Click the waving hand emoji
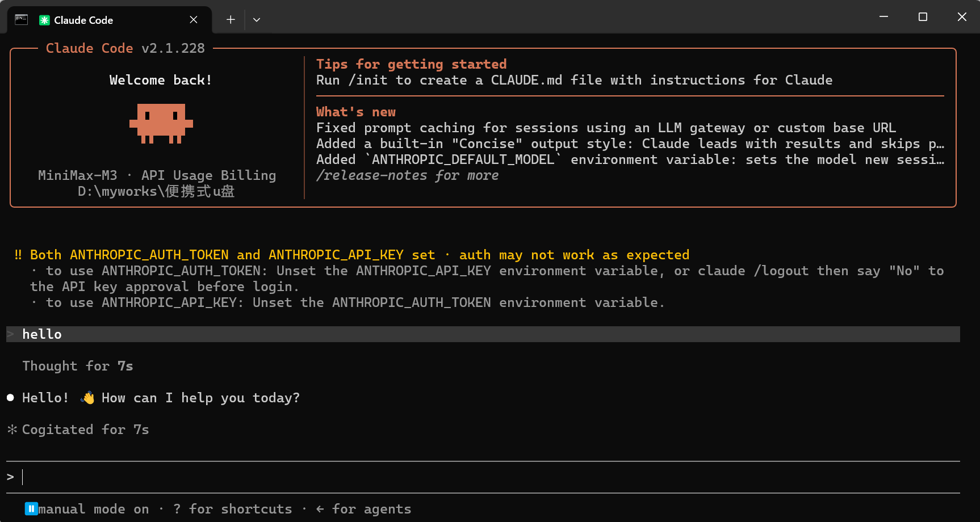This screenshot has width=980, height=522. (87, 398)
